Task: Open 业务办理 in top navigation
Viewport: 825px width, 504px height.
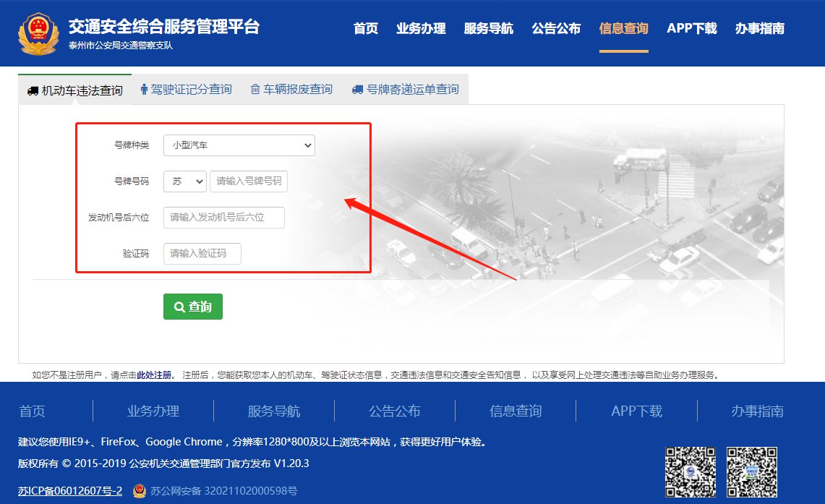Action: (421, 29)
